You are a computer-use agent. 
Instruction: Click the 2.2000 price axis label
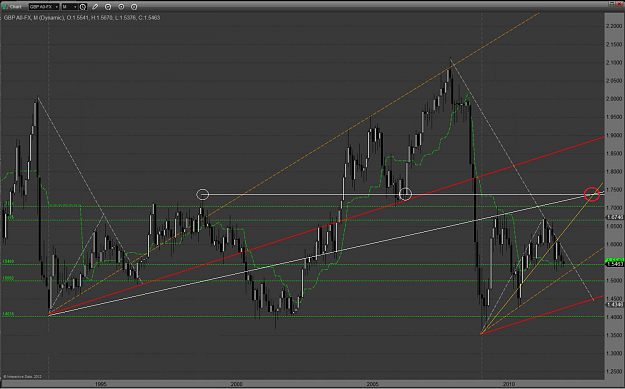(x=614, y=26)
